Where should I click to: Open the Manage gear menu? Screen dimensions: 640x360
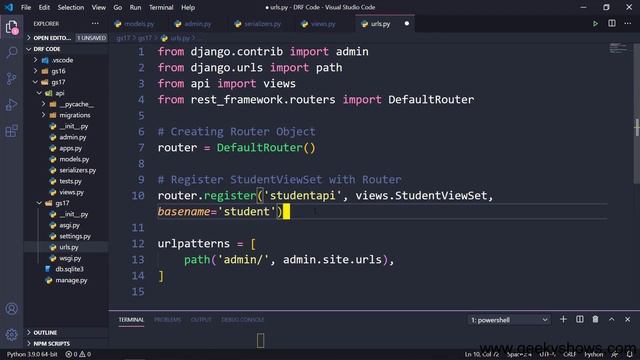(11, 335)
